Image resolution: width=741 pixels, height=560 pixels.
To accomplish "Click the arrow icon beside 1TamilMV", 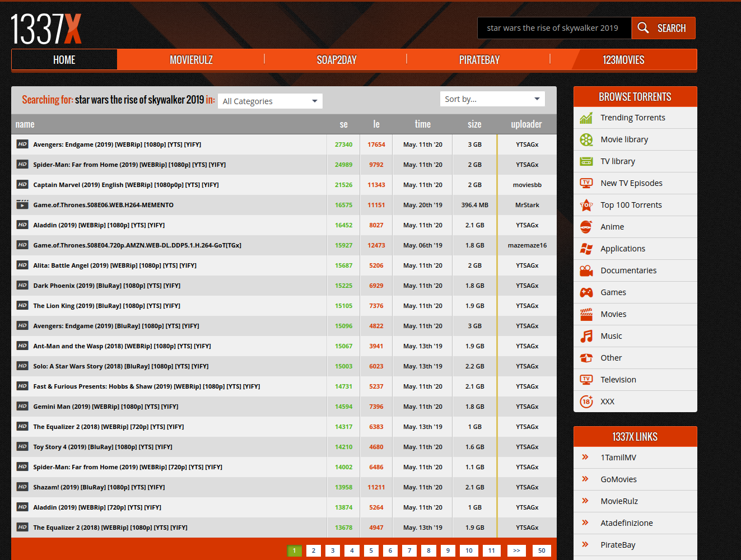I will (585, 457).
